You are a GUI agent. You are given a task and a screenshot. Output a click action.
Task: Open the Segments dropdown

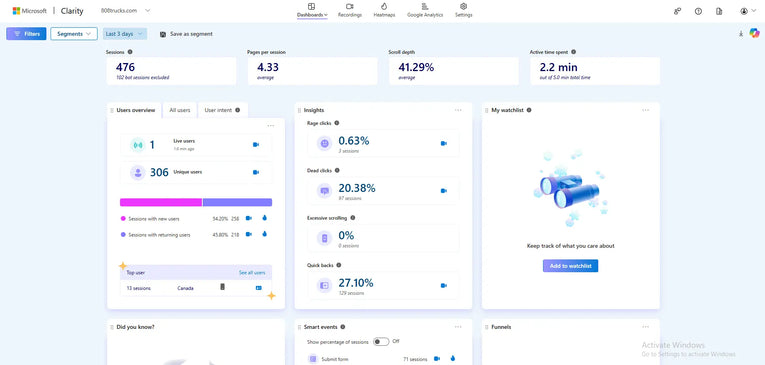[x=74, y=34]
